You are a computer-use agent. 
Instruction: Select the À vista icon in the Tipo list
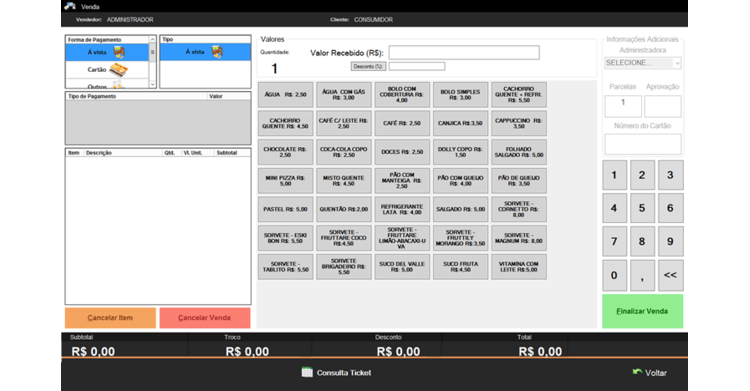(x=217, y=52)
